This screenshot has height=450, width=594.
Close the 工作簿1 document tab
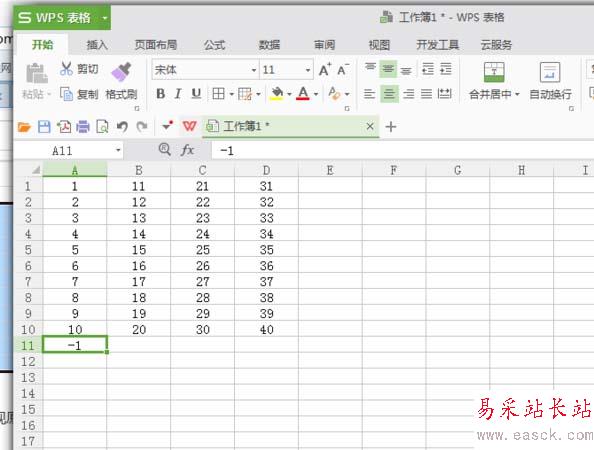pos(370,126)
